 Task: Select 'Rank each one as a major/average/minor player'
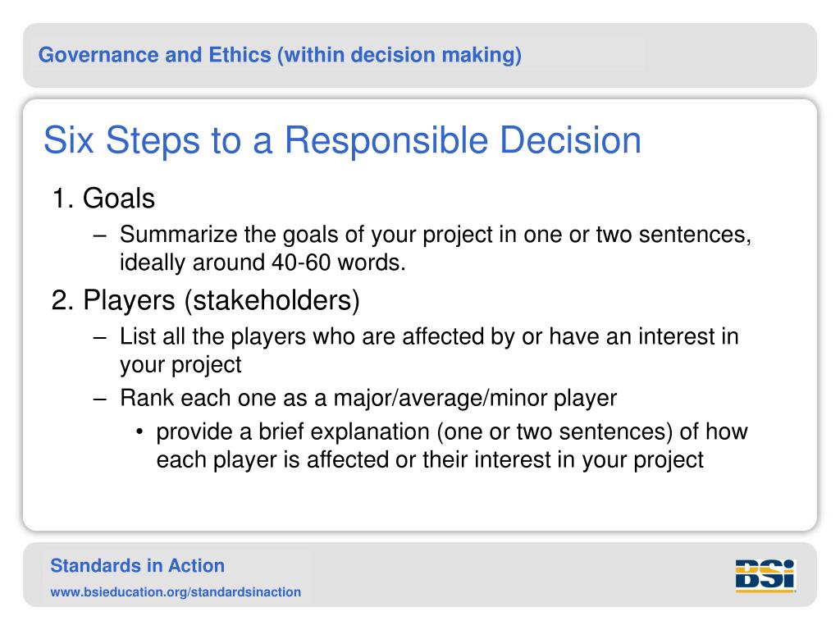point(368,399)
